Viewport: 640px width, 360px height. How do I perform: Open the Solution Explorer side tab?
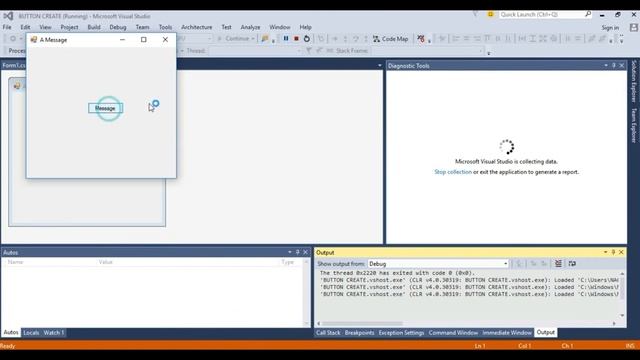coord(634,81)
